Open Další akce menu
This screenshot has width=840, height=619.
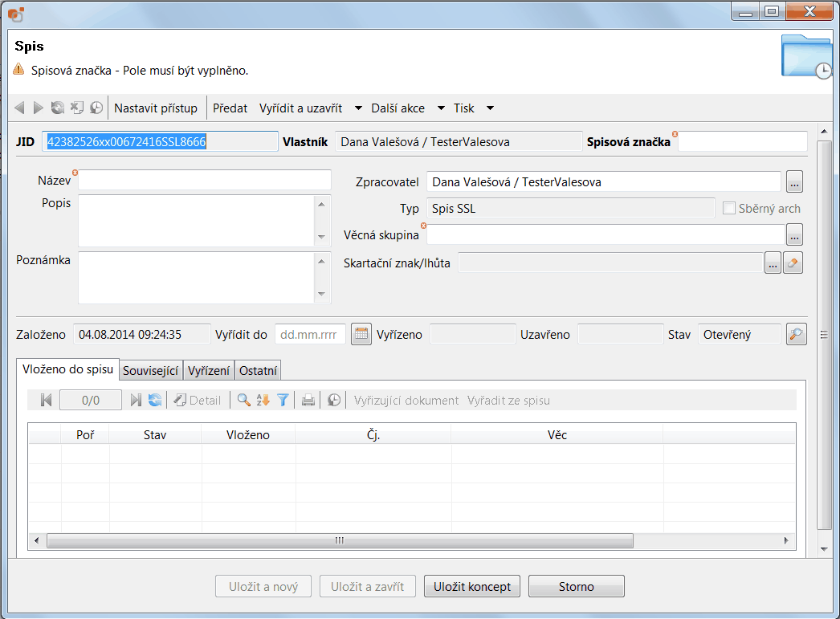pos(398,108)
